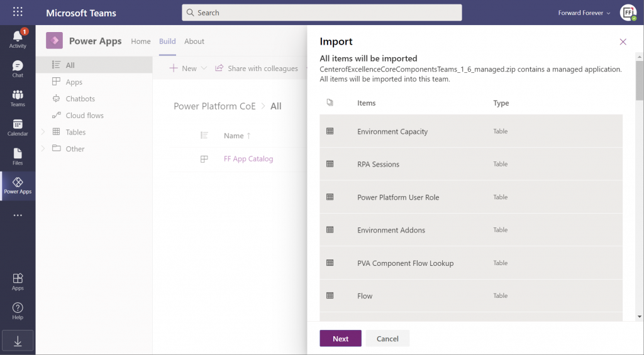Click Power Platform CoE breadcrumb
The height and width of the screenshot is (355, 644).
coord(214,106)
